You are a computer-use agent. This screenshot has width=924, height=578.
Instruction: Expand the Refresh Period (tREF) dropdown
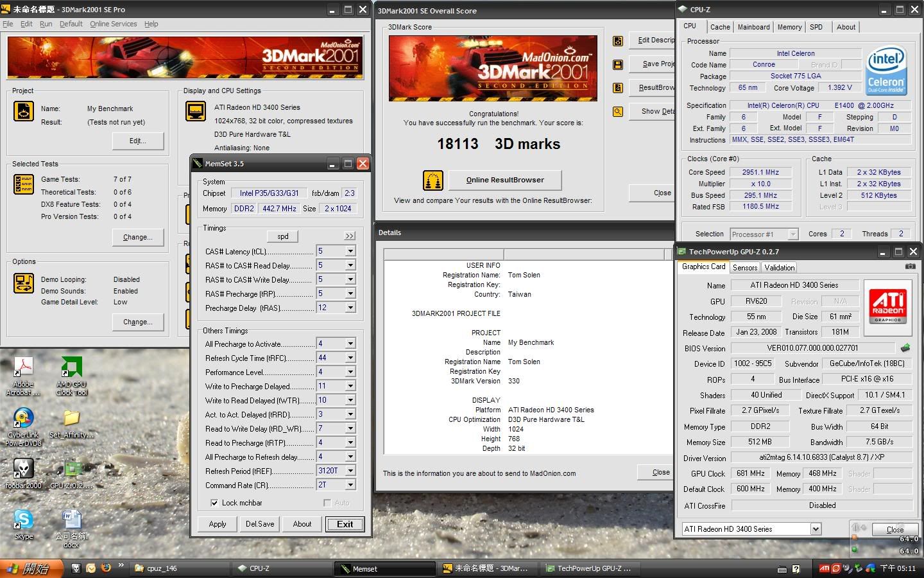click(350, 471)
